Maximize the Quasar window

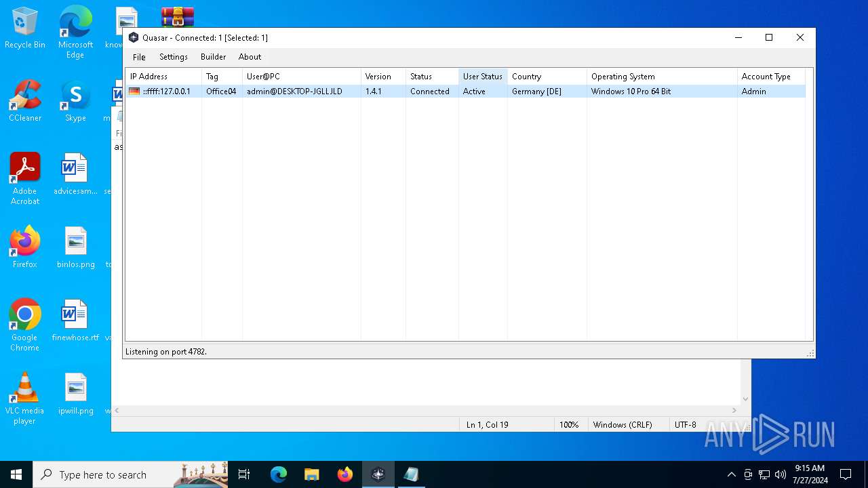point(769,38)
